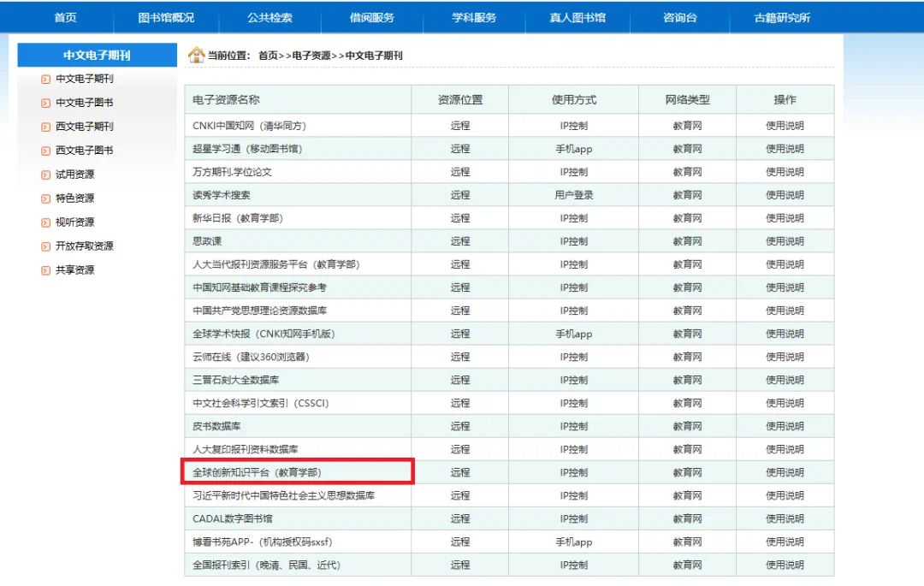Go to 古籍研究所 in top navigation
Screen dimensions: 924x586
[782, 17]
